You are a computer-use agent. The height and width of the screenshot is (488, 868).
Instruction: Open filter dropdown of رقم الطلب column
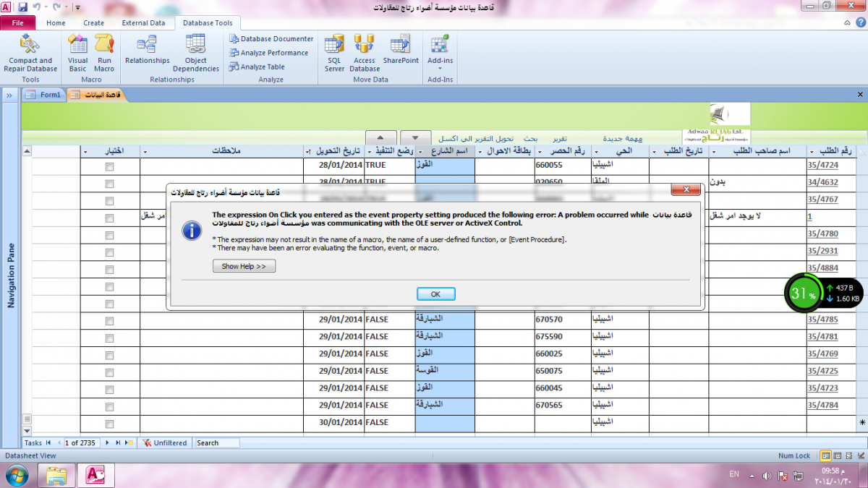tap(812, 152)
